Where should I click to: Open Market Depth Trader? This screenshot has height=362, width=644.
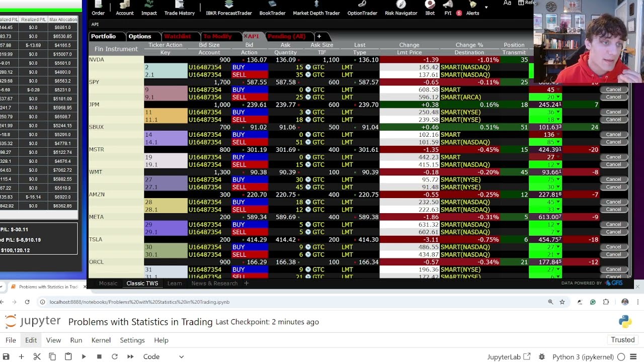(x=316, y=8)
